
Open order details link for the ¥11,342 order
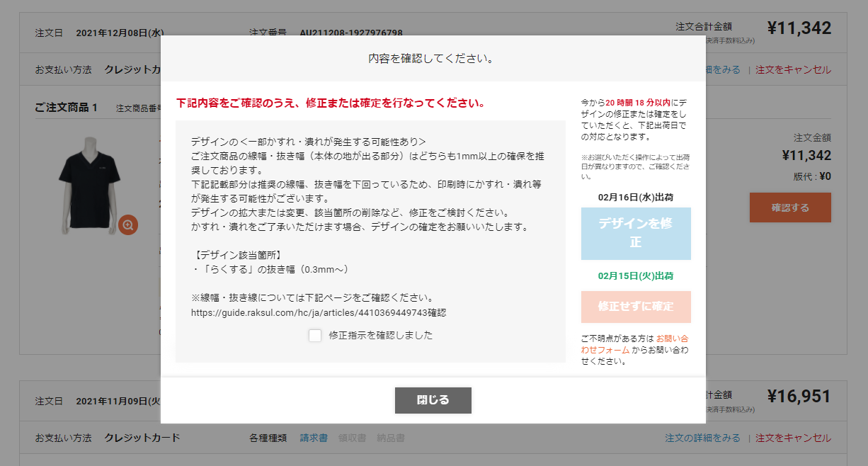723,69
